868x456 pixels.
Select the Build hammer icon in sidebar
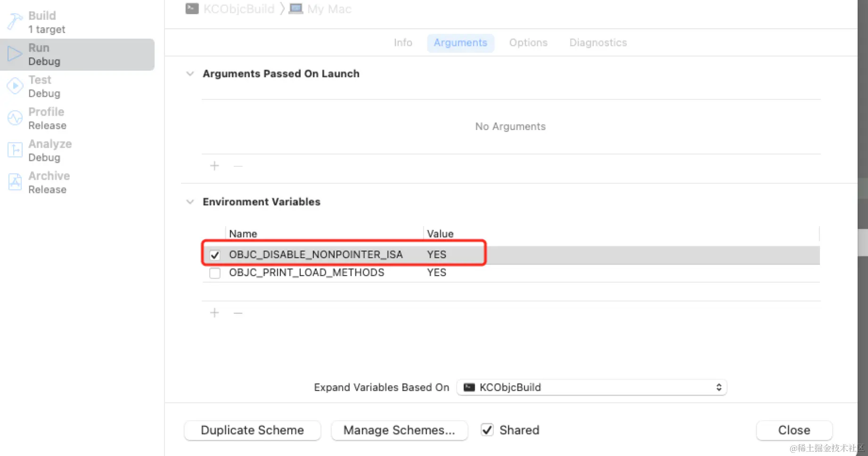(x=15, y=22)
